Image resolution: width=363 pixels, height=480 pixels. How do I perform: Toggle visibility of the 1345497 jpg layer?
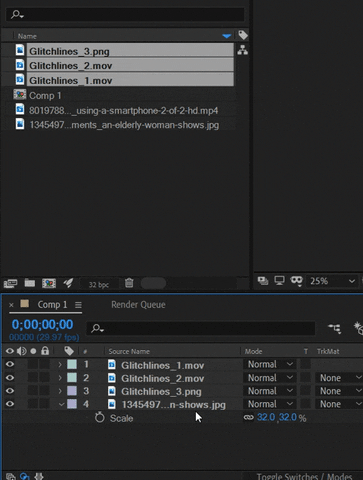tap(10, 404)
